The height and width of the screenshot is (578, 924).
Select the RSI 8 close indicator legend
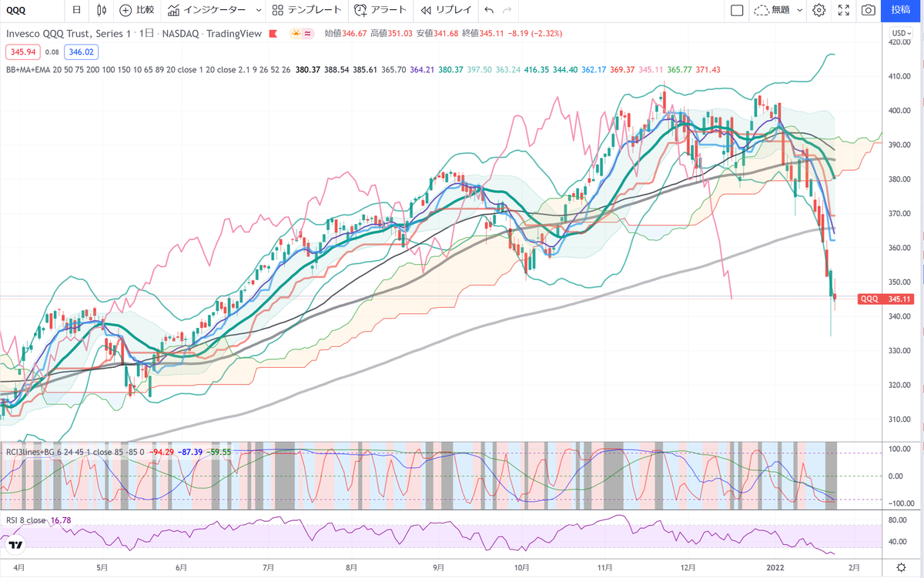point(27,520)
